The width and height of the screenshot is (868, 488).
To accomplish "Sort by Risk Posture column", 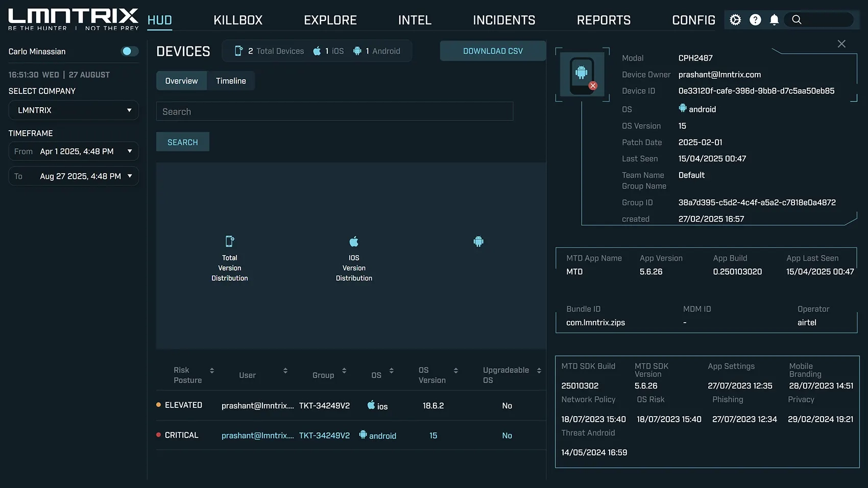I will pyautogui.click(x=212, y=370).
